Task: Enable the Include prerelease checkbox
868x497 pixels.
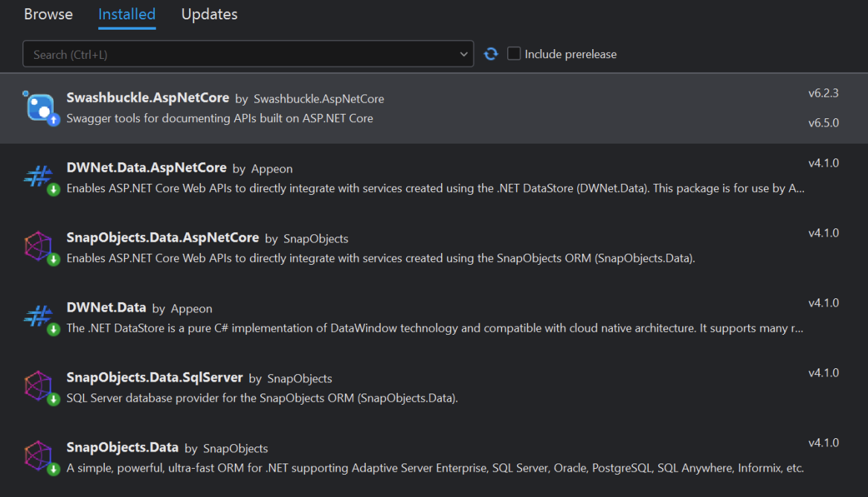Action: tap(514, 54)
